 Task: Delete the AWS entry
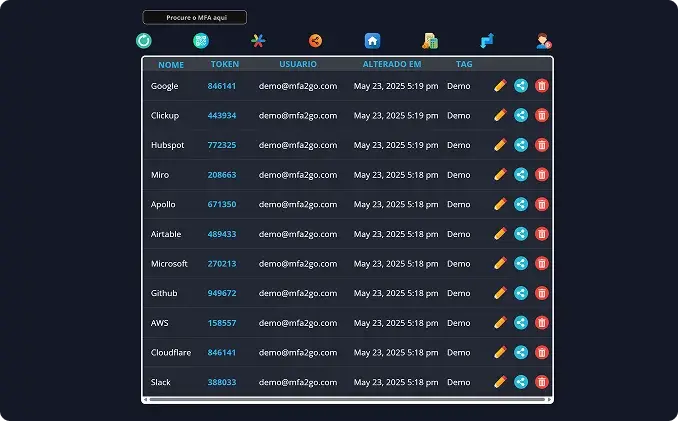(x=541, y=322)
